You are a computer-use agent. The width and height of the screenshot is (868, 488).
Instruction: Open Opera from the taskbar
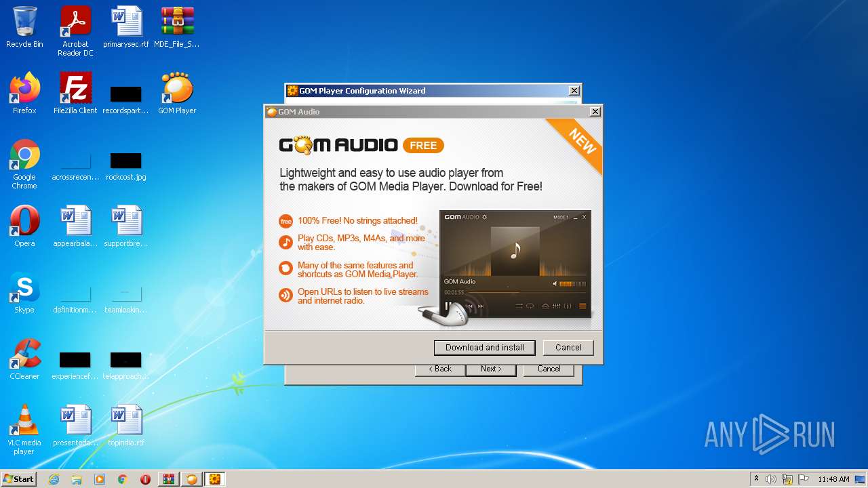[x=145, y=479]
